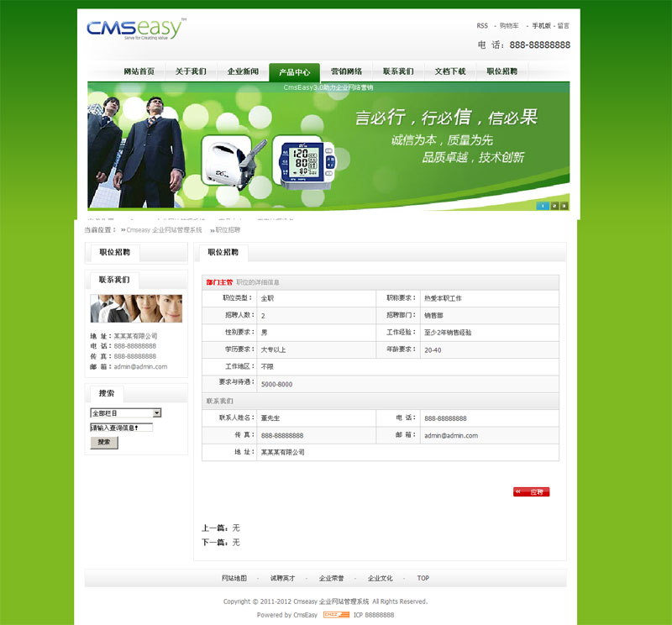The width and height of the screenshot is (672, 625).
Task: Follow the 网站地图 footer link
Action: 234,578
